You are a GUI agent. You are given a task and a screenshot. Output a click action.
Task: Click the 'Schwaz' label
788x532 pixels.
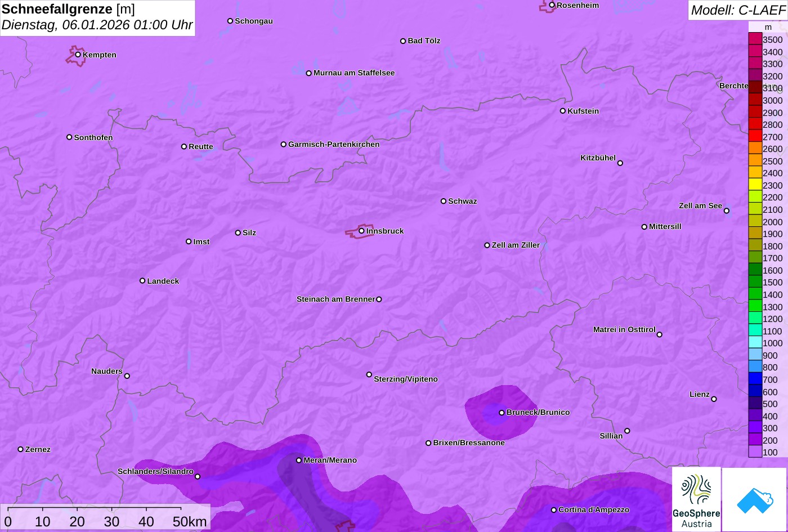tap(463, 201)
